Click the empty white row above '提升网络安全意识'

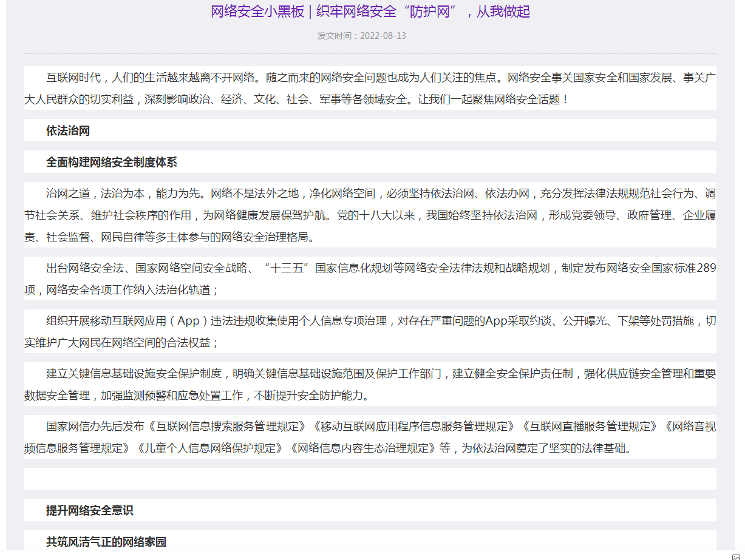(x=370, y=479)
